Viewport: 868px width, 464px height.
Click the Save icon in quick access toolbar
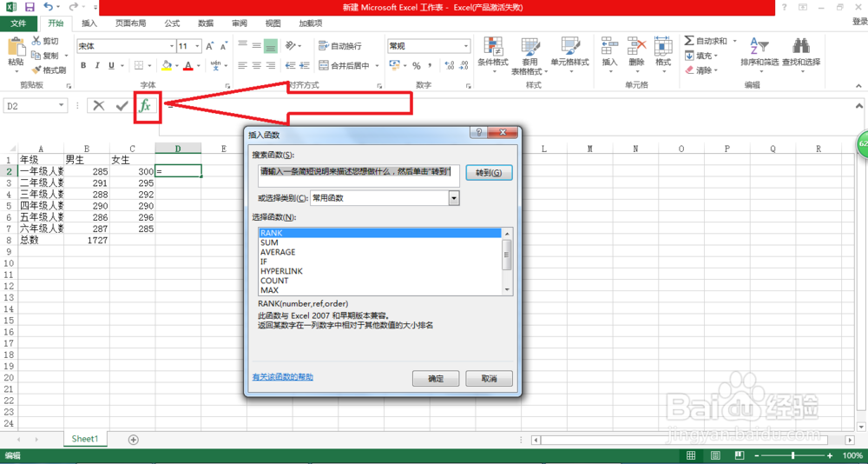[x=30, y=7]
